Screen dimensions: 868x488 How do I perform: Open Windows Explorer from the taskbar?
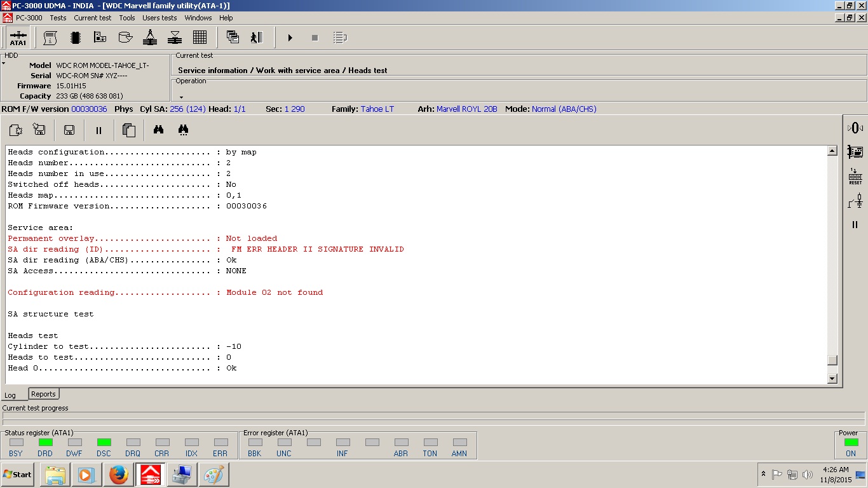pyautogui.click(x=55, y=475)
